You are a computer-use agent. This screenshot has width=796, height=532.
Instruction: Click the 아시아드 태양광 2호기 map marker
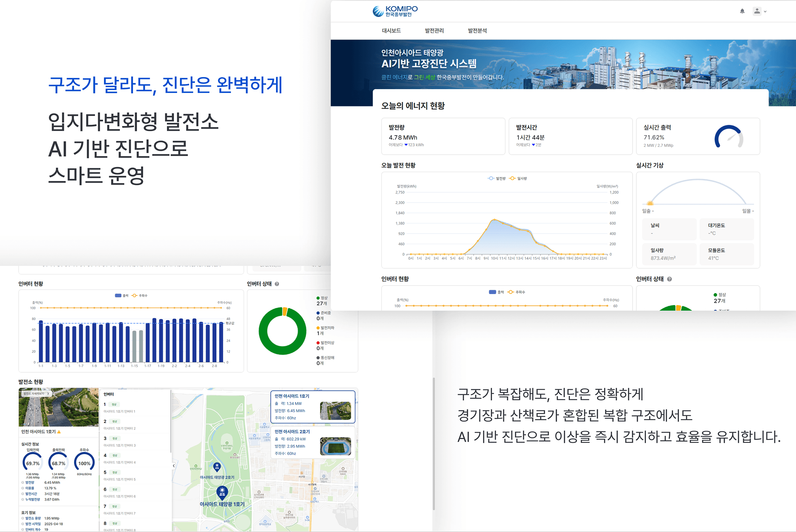217,467
